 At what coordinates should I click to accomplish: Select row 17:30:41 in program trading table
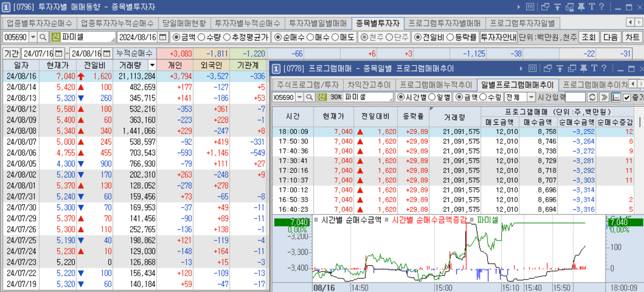453,161
